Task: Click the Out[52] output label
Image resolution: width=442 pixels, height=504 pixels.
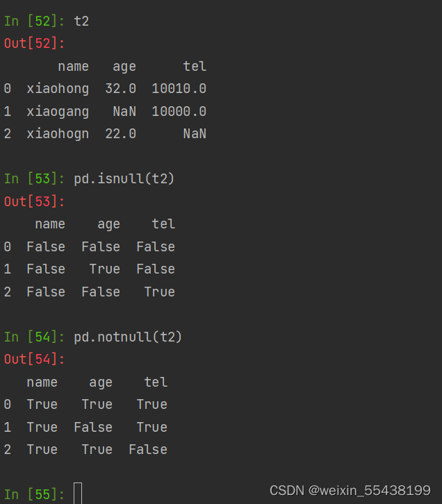Action: click(x=34, y=43)
